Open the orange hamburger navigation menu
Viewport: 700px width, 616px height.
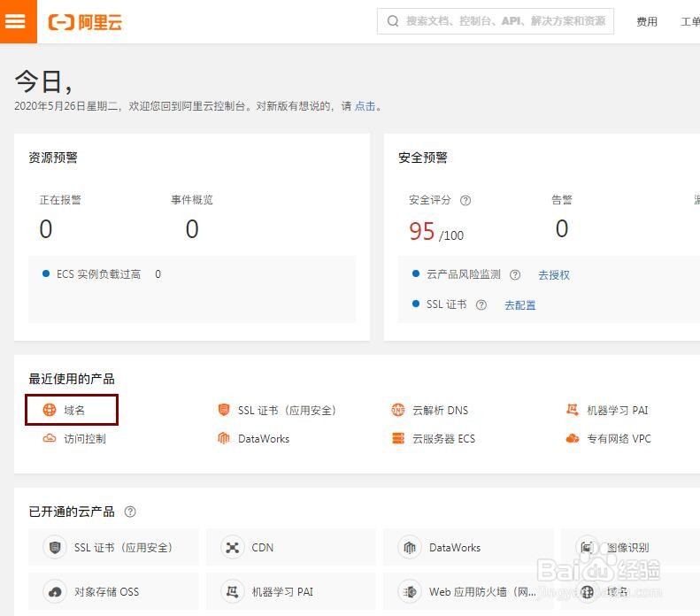coord(18,21)
